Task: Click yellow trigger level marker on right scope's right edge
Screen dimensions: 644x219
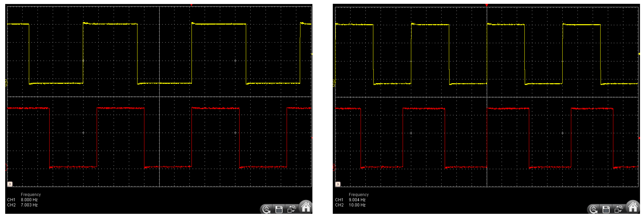Action: [639, 54]
